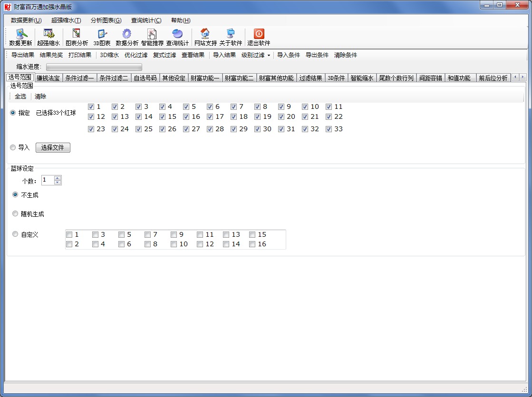Click the 选择文件 button
Viewport: 532px width, 397px height.
(x=53, y=148)
